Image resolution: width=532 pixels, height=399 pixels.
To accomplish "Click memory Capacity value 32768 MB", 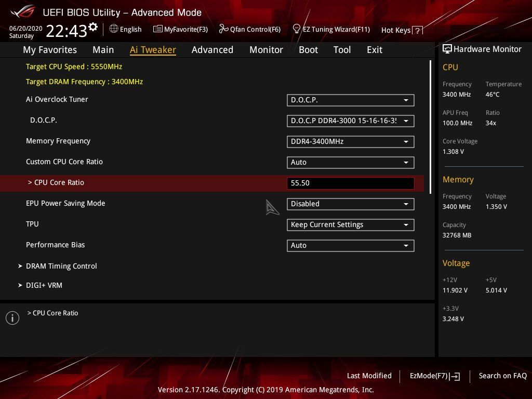I will [457, 235].
